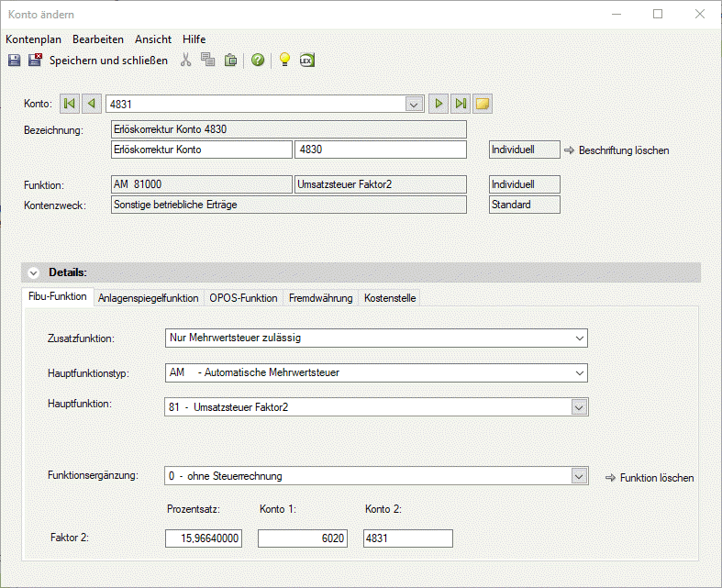Open the Hauptfunktionstyp combo box
The image size is (722, 588).
[x=578, y=372]
